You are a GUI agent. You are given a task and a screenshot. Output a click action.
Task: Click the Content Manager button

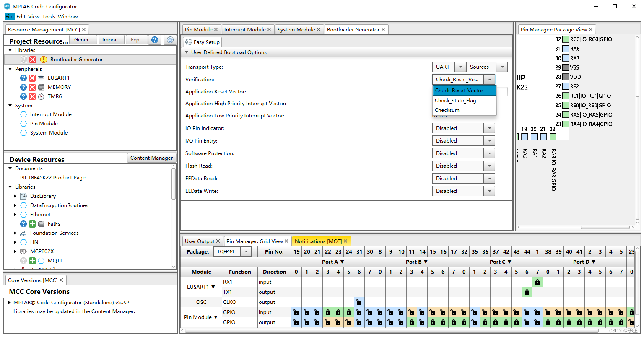click(151, 158)
